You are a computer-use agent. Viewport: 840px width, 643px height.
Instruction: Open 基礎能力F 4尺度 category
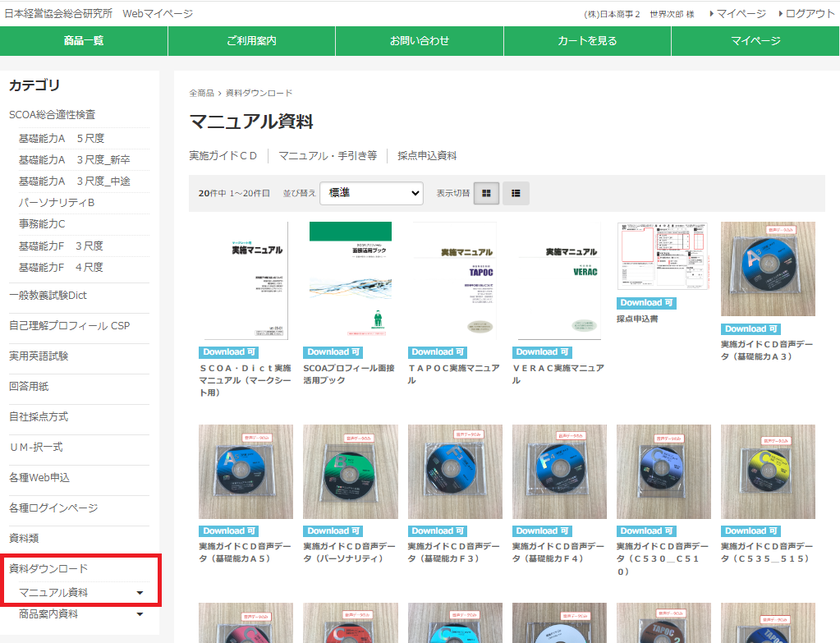[x=61, y=268]
